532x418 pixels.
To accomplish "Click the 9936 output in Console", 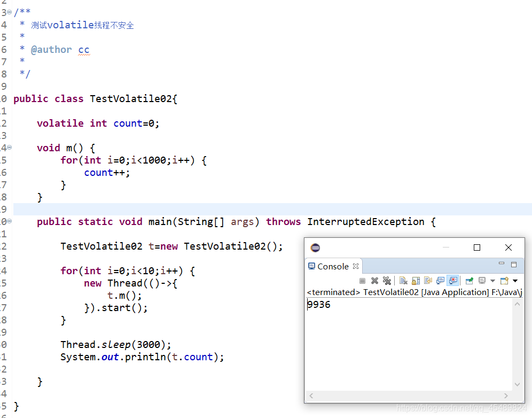I will click(x=318, y=304).
